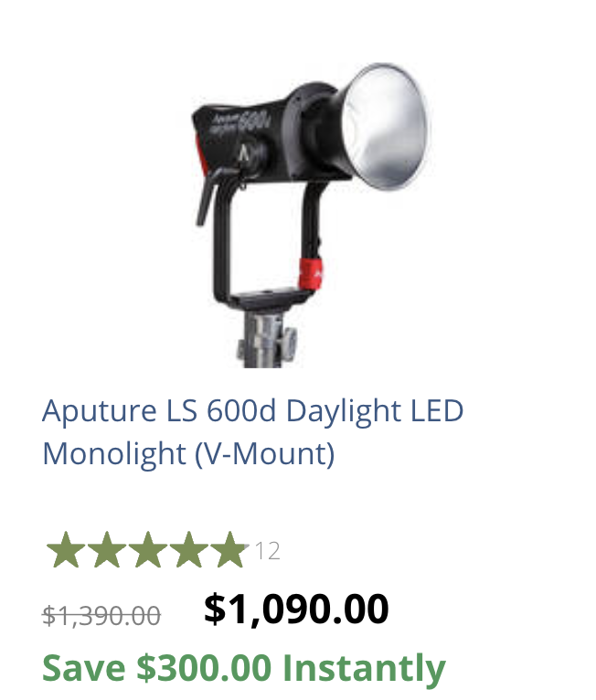Open the 12 reviews count
This screenshot has width=596, height=700.
[x=268, y=551]
